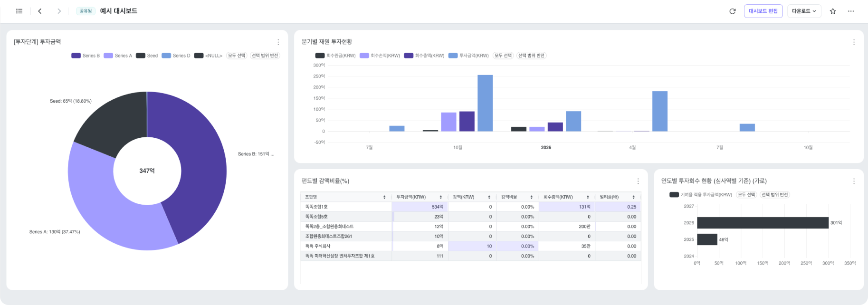Favorite the dashboard with star icon

point(833,11)
